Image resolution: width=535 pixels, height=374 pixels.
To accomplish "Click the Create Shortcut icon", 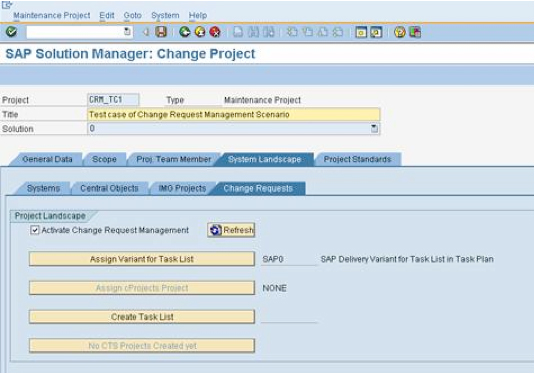I will pyautogui.click(x=376, y=32).
